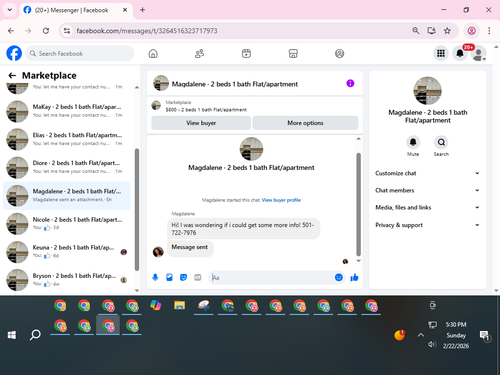500x375 pixels.
Task: Open Copilot from taskbar
Action: click(156, 305)
